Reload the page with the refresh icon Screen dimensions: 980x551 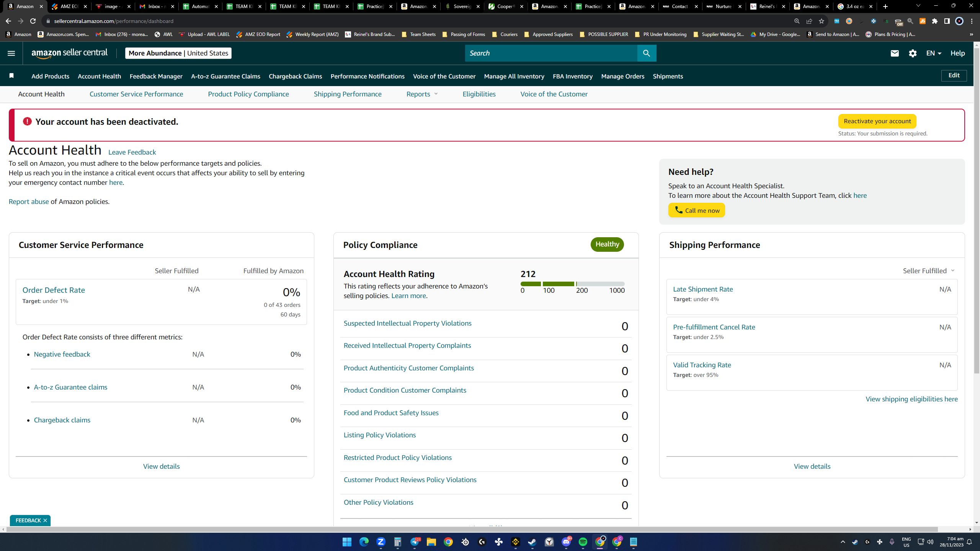tap(33, 21)
